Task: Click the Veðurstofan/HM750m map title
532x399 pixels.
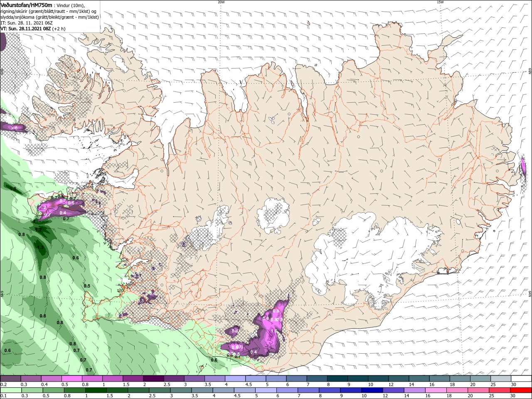Action: click(x=27, y=5)
